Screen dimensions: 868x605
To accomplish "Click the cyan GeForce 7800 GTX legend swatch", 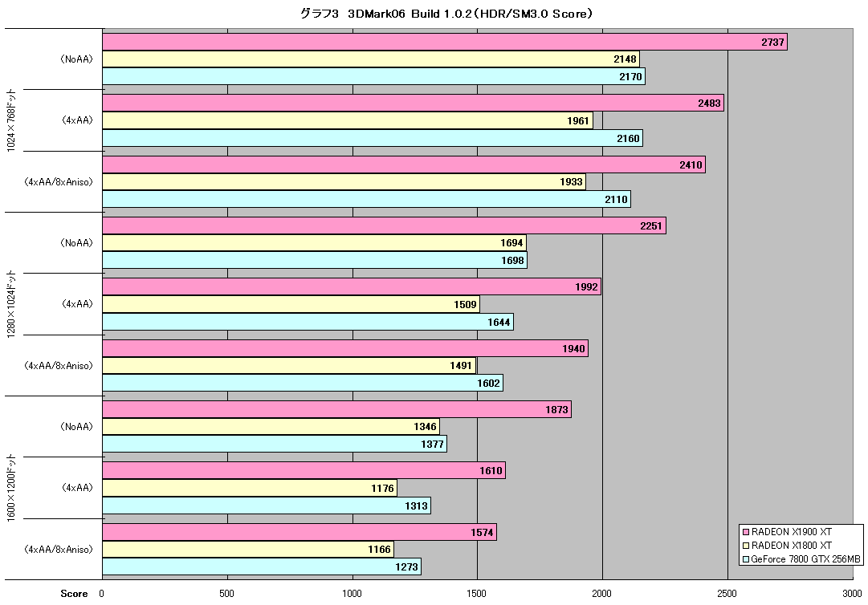I will [746, 559].
